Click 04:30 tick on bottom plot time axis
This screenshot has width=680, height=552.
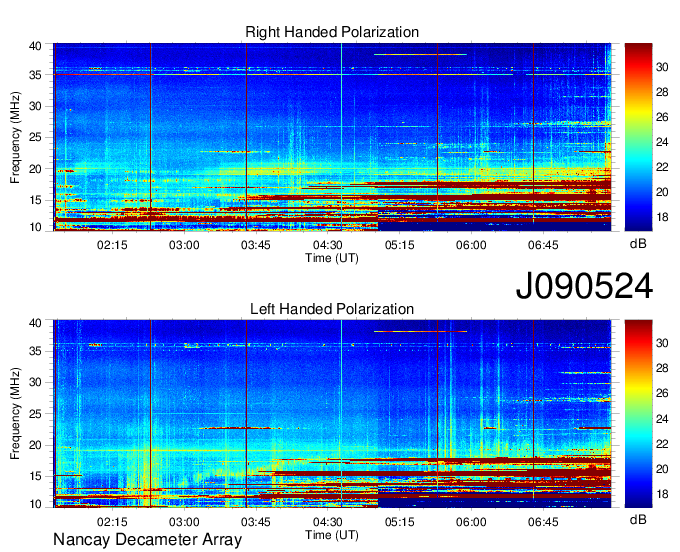coord(328,522)
